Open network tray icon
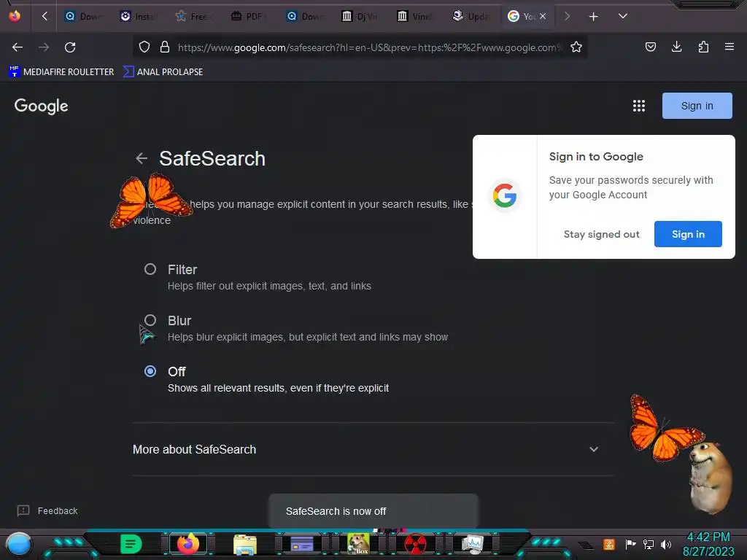The height and width of the screenshot is (560, 747). [x=648, y=544]
